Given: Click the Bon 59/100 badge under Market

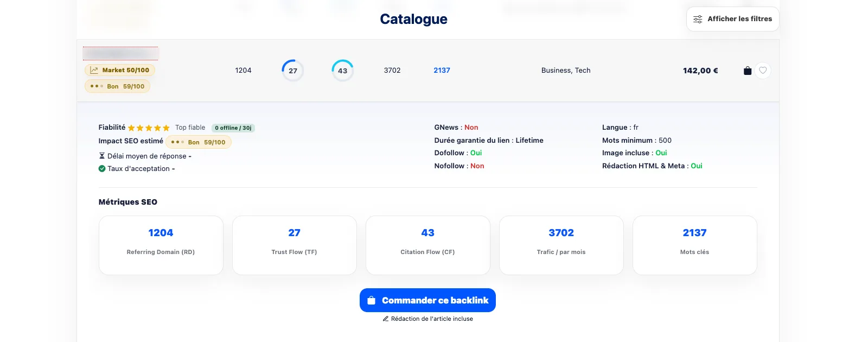Looking at the screenshot, I should (x=117, y=86).
